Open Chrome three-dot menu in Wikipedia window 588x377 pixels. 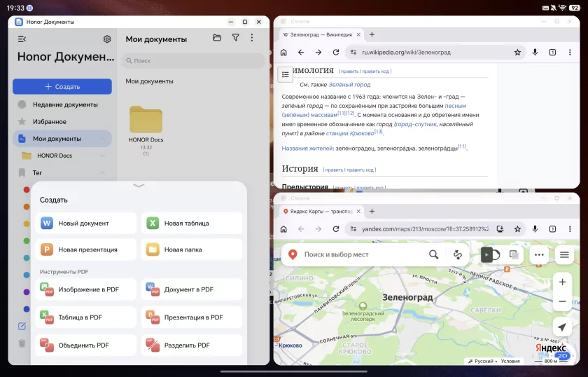pyautogui.click(x=570, y=52)
